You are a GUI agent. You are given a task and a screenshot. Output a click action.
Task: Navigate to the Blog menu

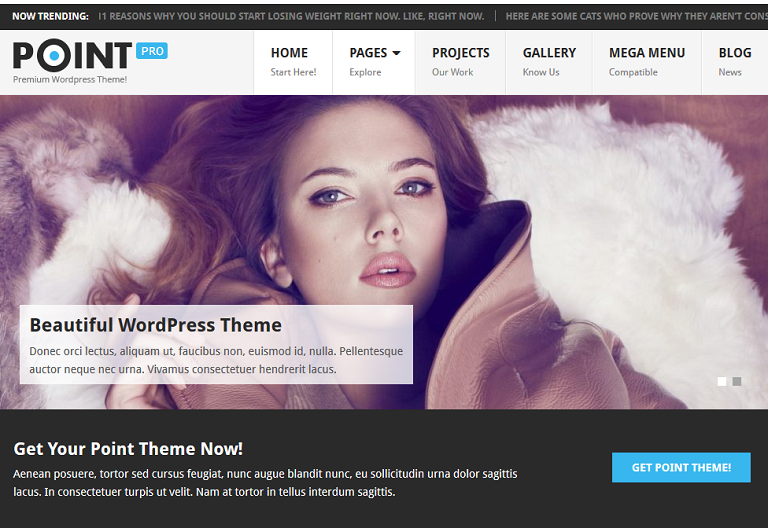[734, 61]
